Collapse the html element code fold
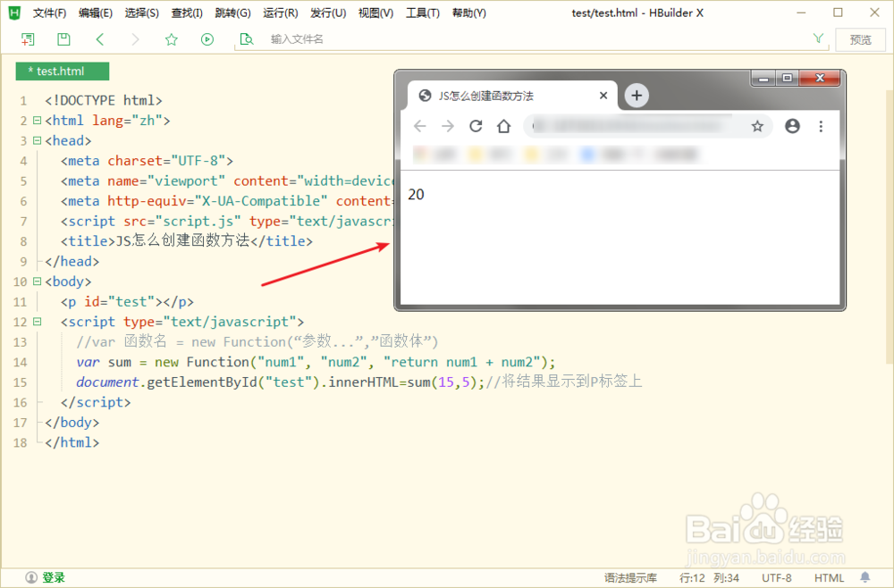The height and width of the screenshot is (588, 894). click(x=37, y=120)
